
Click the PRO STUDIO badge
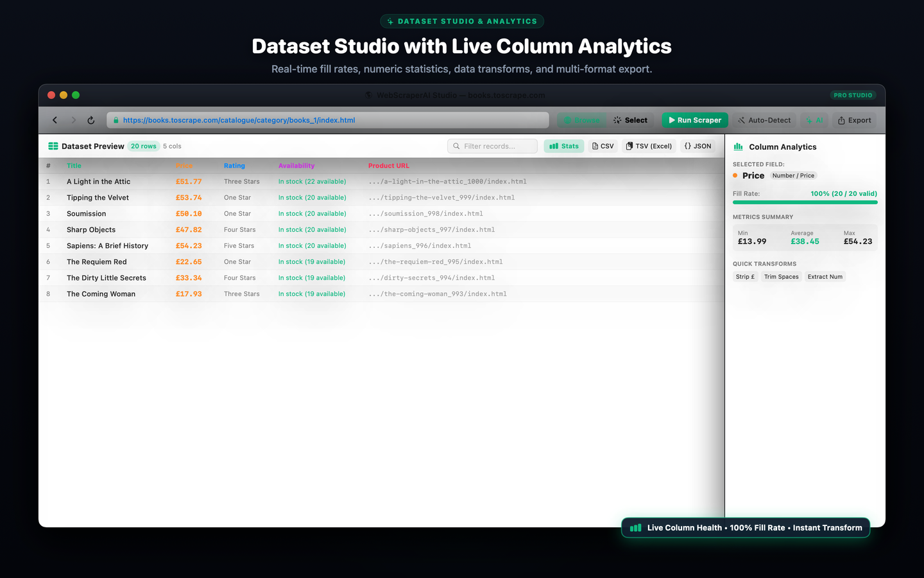tap(853, 95)
